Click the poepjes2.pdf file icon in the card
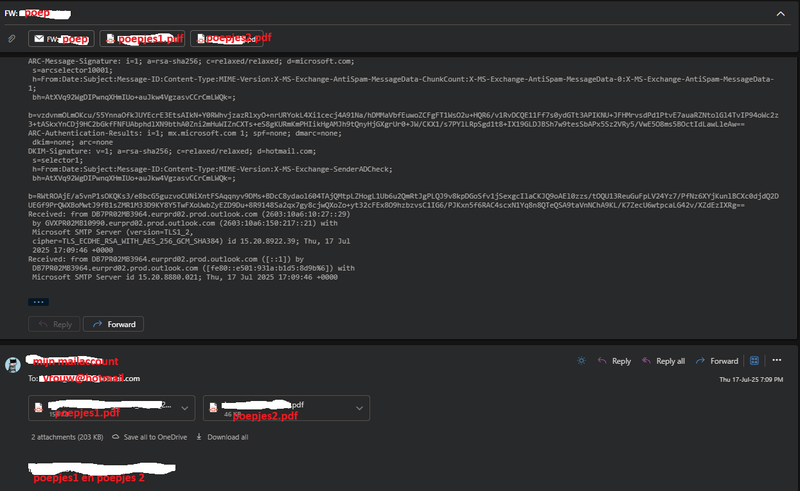This screenshot has height=491, width=800. point(213,407)
